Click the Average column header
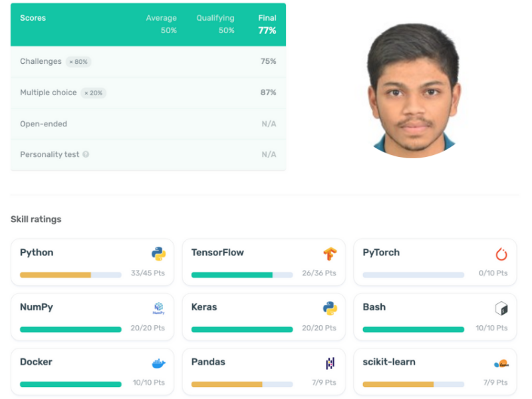532x399 pixels. (161, 18)
